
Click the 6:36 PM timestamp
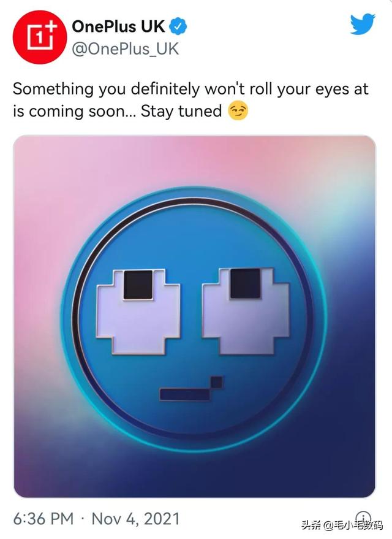point(43,518)
